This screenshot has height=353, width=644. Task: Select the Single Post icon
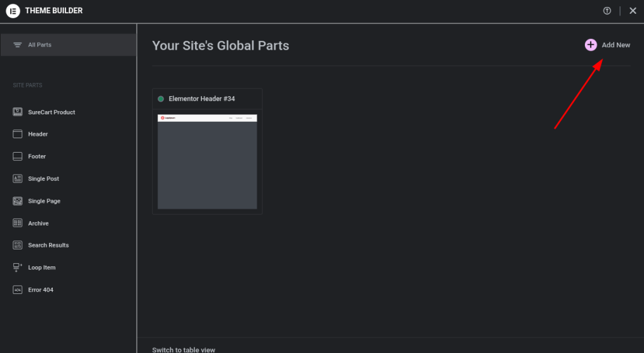pyautogui.click(x=18, y=179)
